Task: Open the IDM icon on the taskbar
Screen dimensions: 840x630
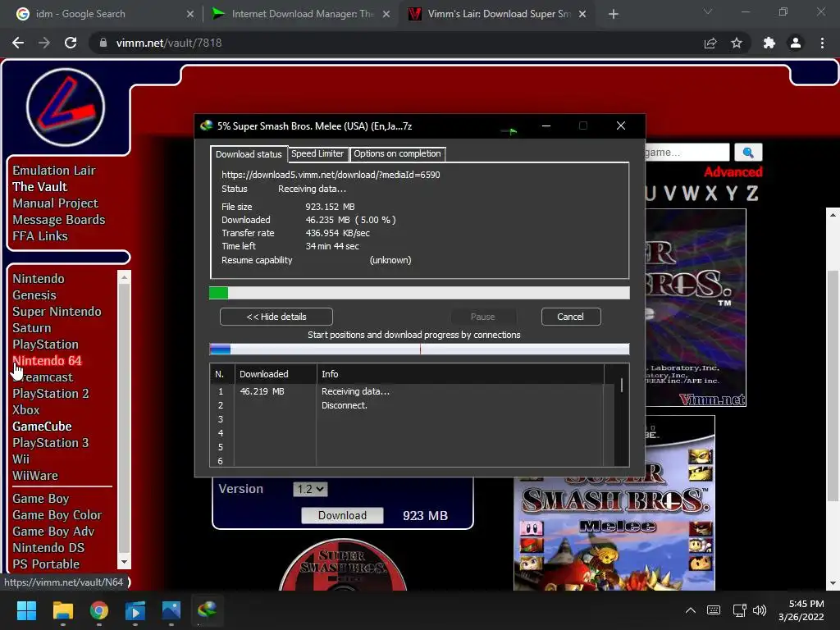Action: click(x=208, y=610)
